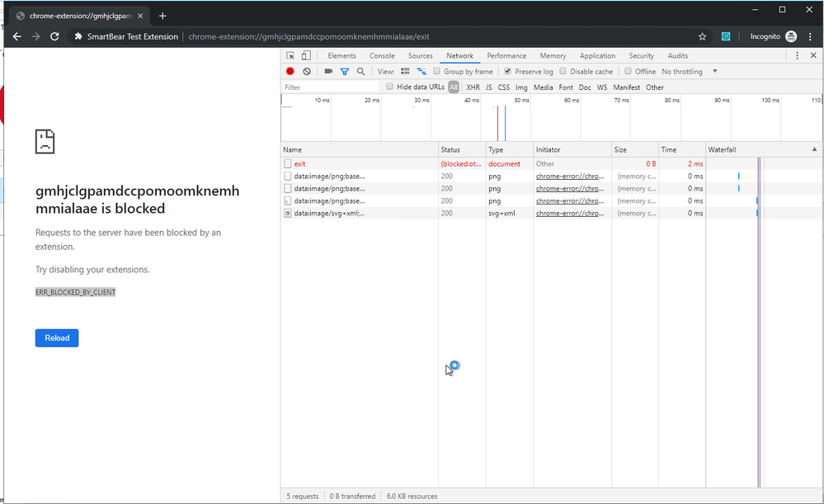Open the Chrome three-dot menu
Viewport: 824px width, 504px height.
tap(812, 36)
